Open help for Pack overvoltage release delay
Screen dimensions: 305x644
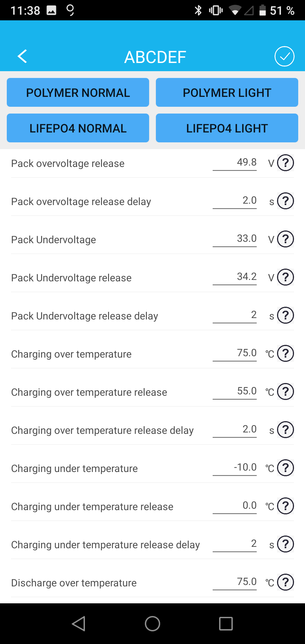286,201
